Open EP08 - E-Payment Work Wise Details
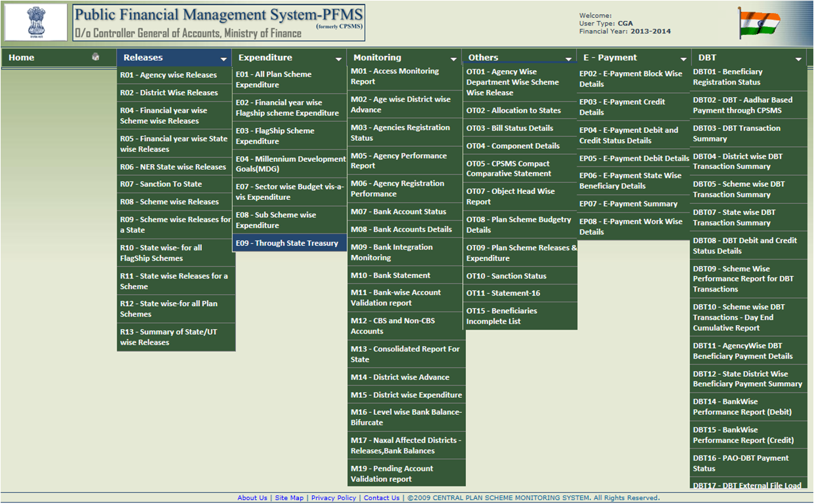 [x=634, y=227]
